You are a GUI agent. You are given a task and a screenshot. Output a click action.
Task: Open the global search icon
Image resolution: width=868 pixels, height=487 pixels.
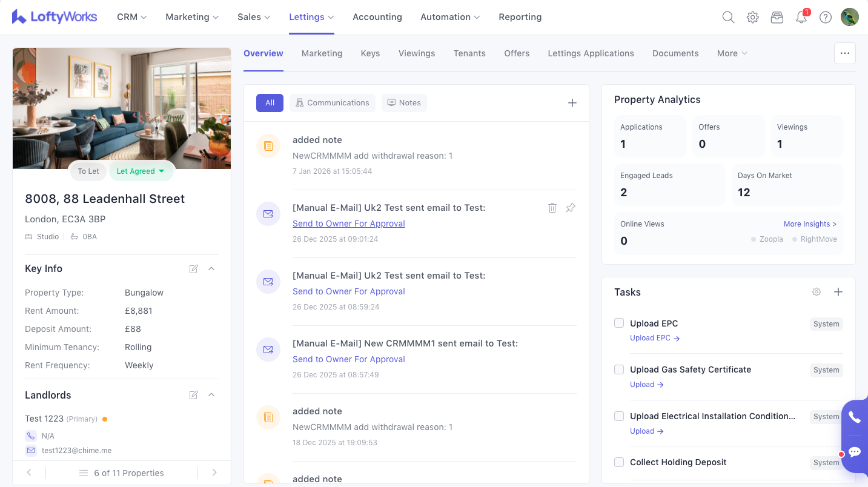pos(728,18)
